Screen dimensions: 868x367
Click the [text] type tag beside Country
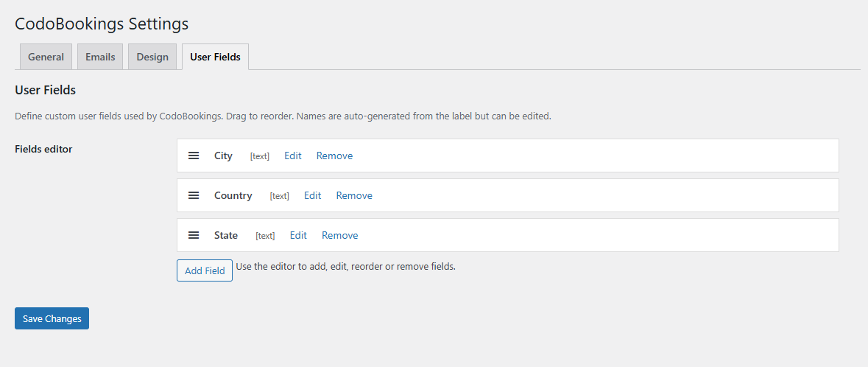[280, 196]
